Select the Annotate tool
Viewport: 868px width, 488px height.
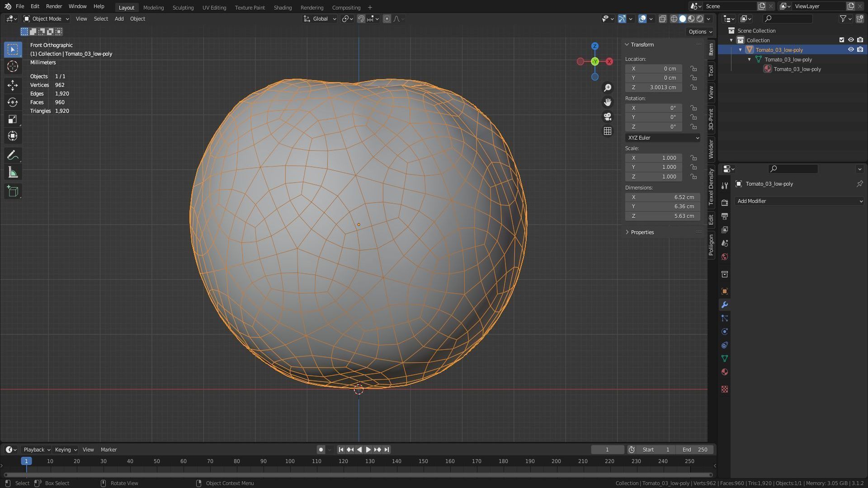point(13,156)
